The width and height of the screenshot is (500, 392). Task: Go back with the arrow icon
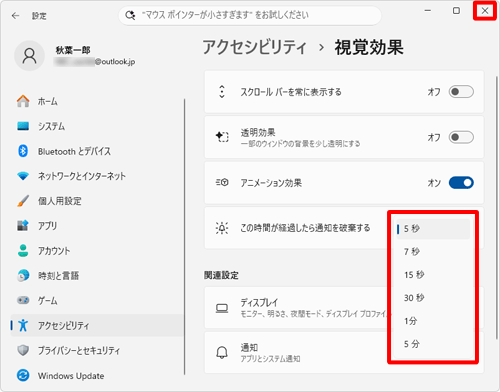tap(15, 16)
